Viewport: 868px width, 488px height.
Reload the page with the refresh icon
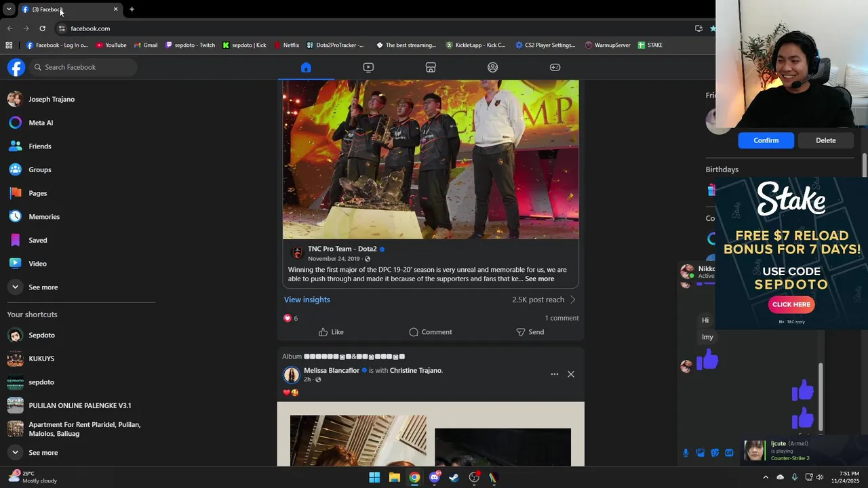pos(42,28)
